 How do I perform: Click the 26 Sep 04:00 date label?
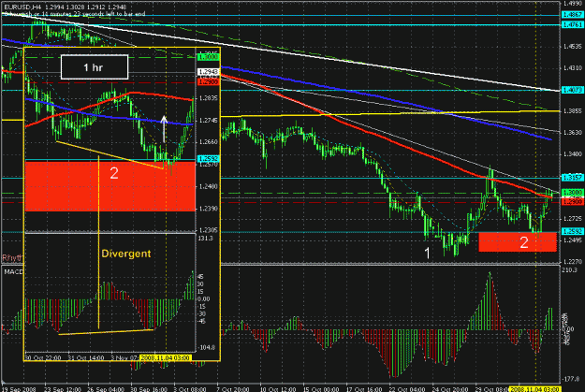(x=106, y=389)
